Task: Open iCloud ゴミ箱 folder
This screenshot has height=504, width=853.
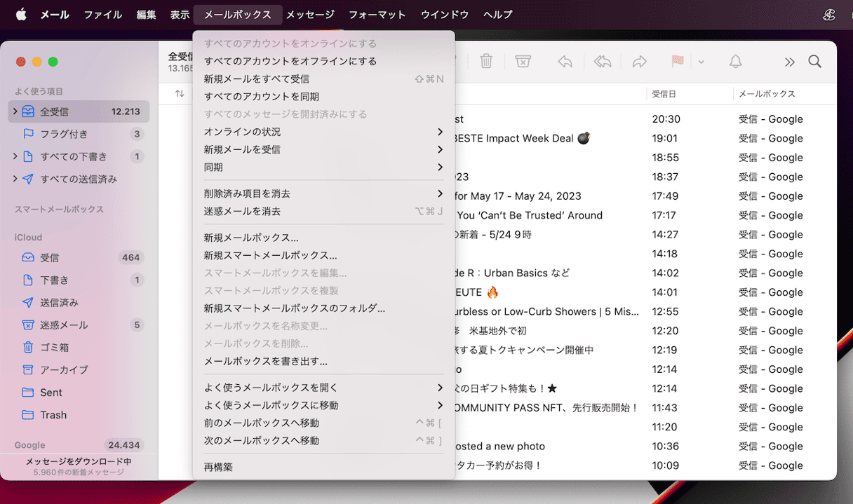Action: click(79, 347)
